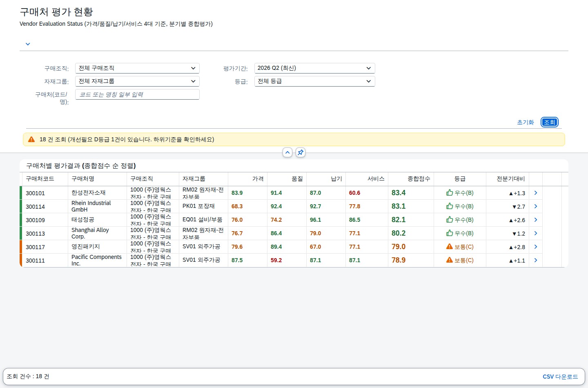Open row details arrow for 300114
The width and height of the screenshot is (588, 388).
coord(536,206)
